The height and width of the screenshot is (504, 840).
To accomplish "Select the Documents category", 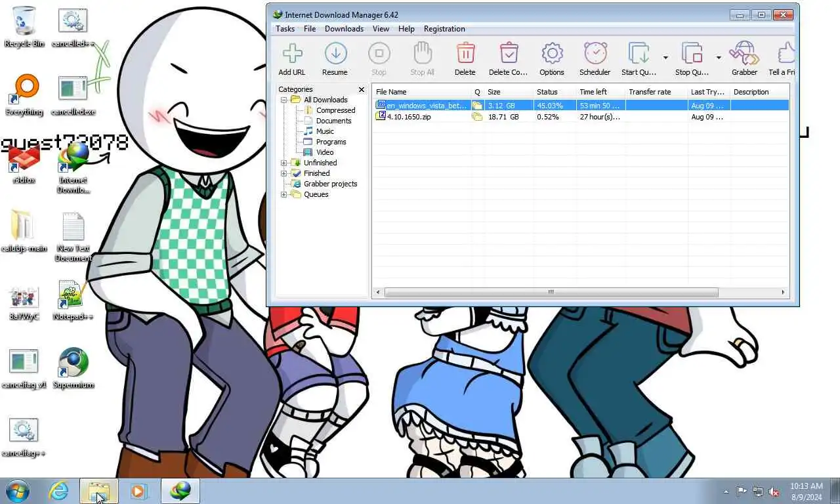I will tap(333, 121).
